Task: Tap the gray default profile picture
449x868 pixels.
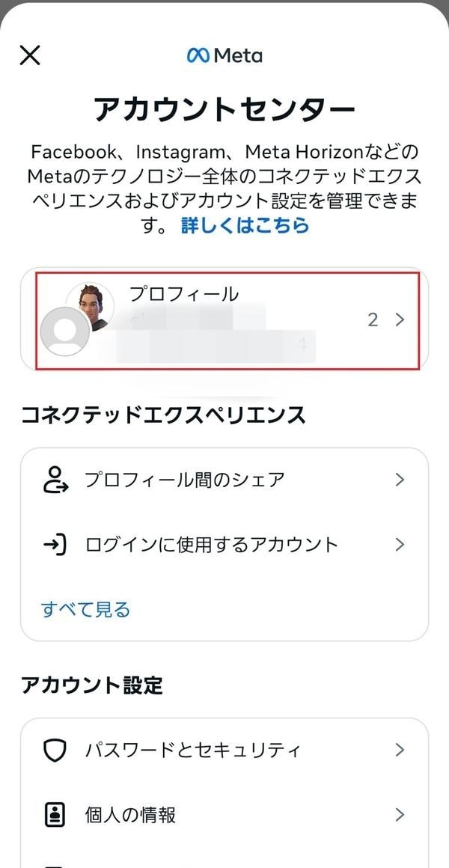Action: pos(64,331)
